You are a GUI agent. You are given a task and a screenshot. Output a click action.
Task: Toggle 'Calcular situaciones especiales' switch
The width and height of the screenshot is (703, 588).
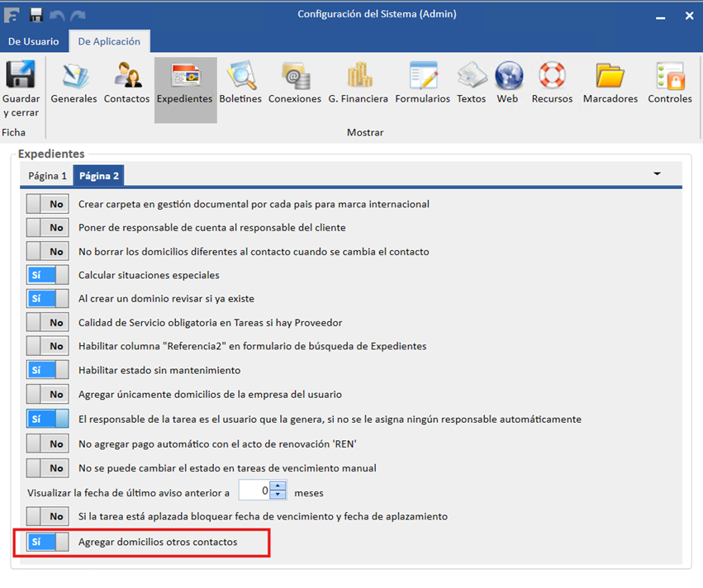(48, 275)
